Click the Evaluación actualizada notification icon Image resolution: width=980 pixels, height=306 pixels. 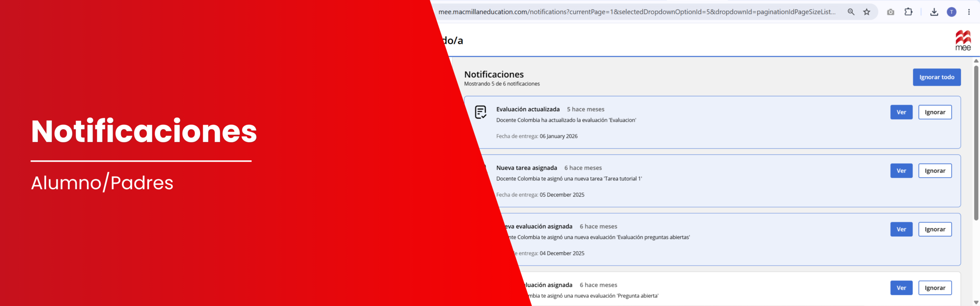(480, 112)
